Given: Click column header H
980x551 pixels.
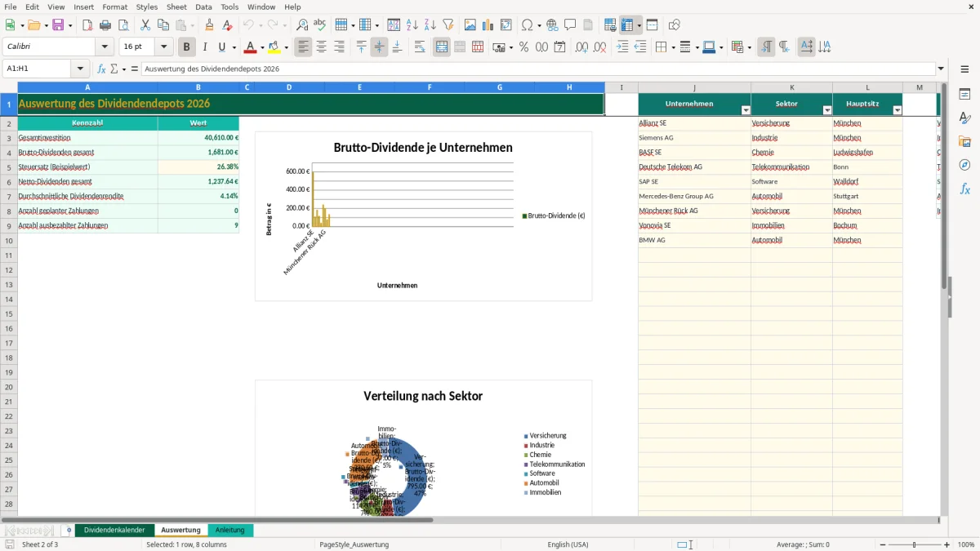Looking at the screenshot, I should 569,87.
